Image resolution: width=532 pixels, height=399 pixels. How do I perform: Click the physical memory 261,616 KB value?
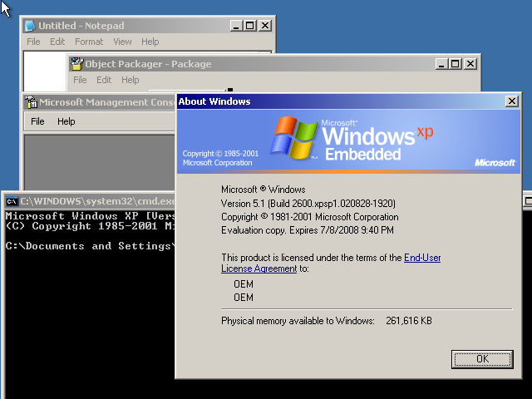point(409,321)
